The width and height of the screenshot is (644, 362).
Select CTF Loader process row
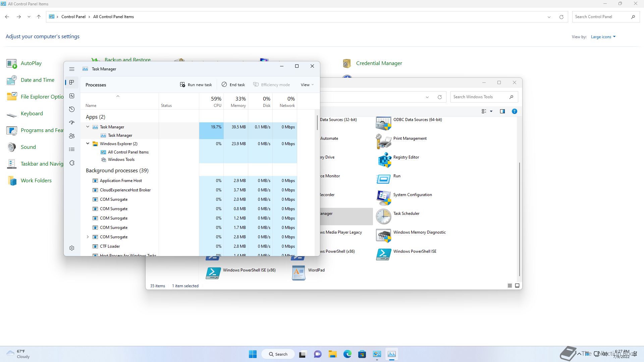tap(189, 246)
